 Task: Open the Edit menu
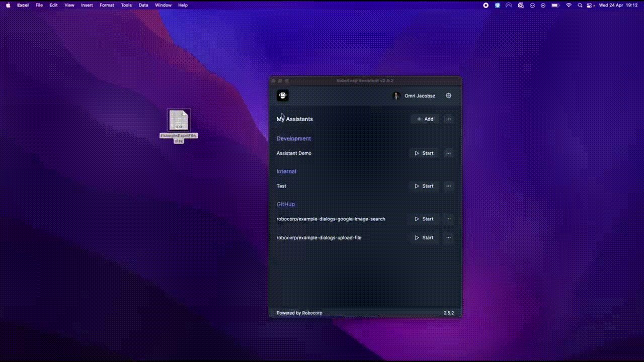pos(53,5)
